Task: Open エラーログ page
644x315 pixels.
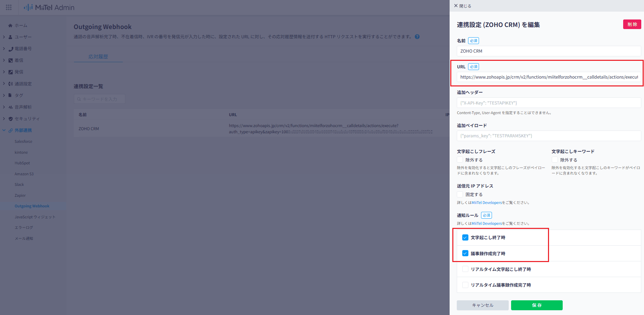Action: (x=24, y=228)
